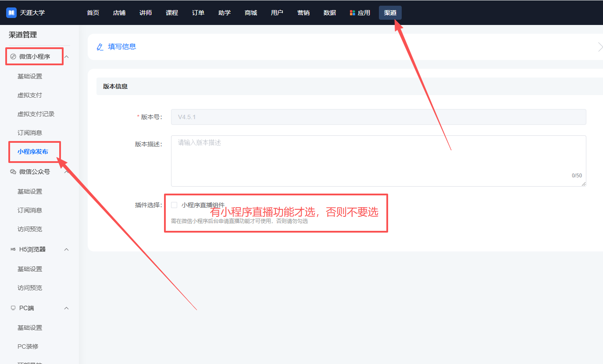Enable the 小程序直播组件 checkbox
The width and height of the screenshot is (603, 364).
tap(174, 205)
